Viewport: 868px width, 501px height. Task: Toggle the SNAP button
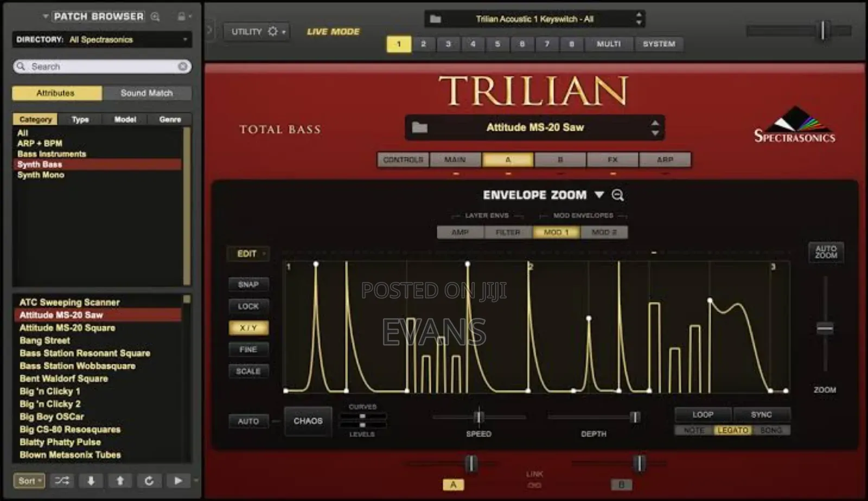[248, 284]
